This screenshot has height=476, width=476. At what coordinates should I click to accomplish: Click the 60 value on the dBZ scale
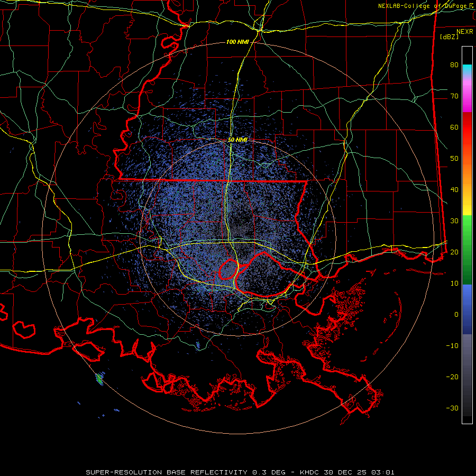[x=454, y=127]
